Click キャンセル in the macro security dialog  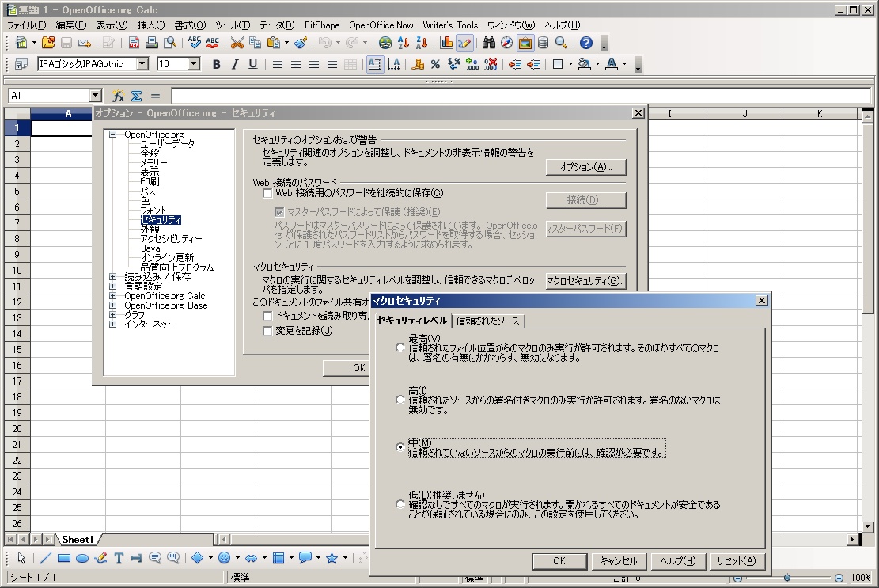pos(619,561)
